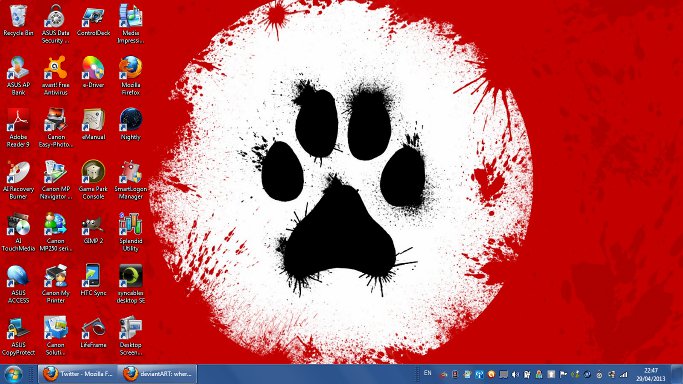Open Canon MP250 series shortcut

(56, 232)
